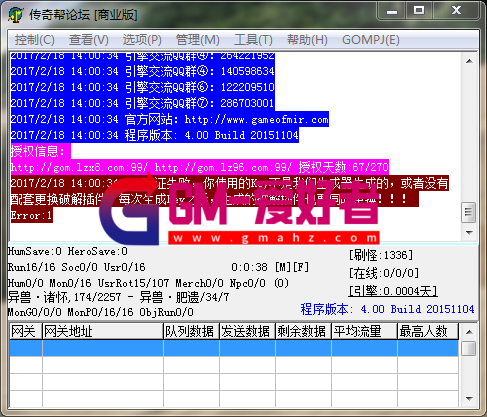Open the 查看(V) menu

89,40
